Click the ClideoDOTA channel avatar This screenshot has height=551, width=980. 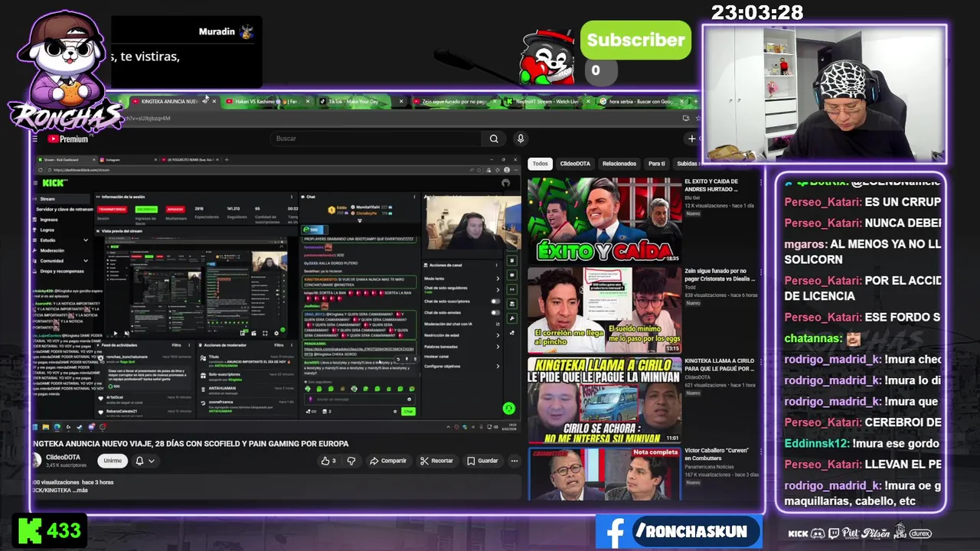pos(36,460)
